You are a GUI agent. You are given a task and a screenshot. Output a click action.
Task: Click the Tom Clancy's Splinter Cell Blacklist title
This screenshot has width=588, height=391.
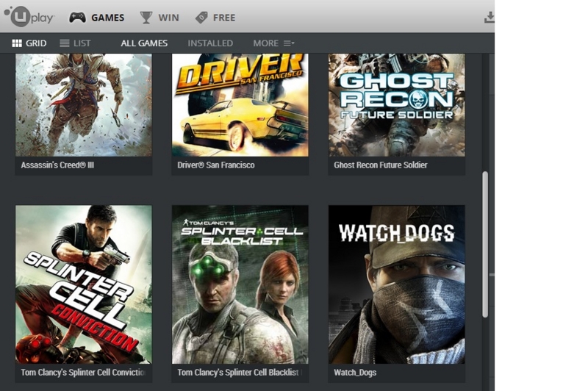[x=238, y=372]
